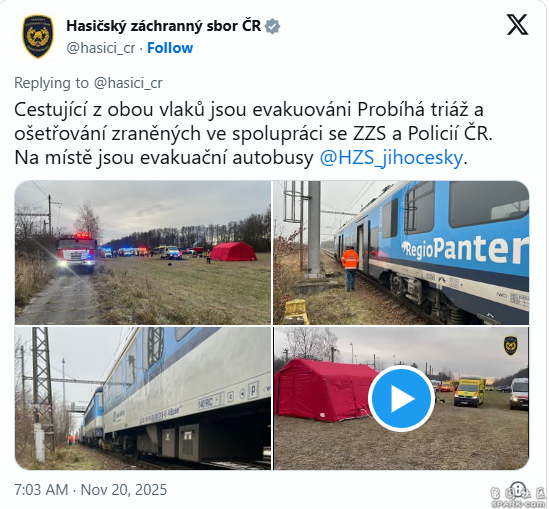
Task: Click the @hasici_cr handle under the account name
Action: pyautogui.click(x=100, y=48)
